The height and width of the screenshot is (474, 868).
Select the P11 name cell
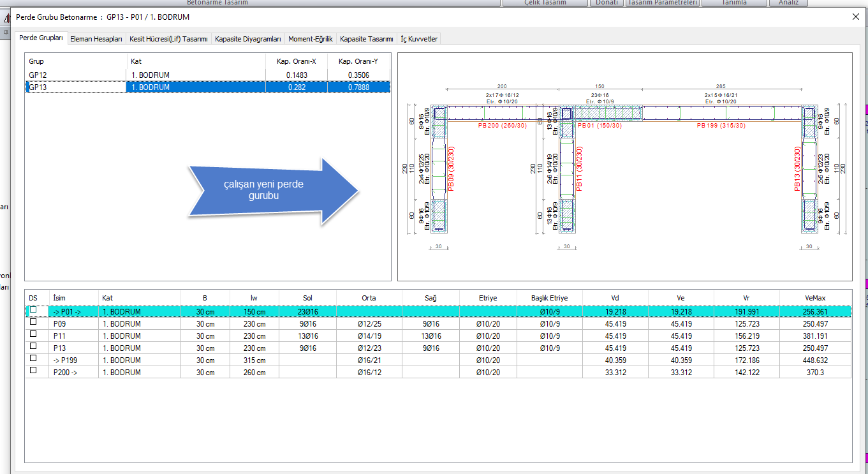(x=73, y=336)
